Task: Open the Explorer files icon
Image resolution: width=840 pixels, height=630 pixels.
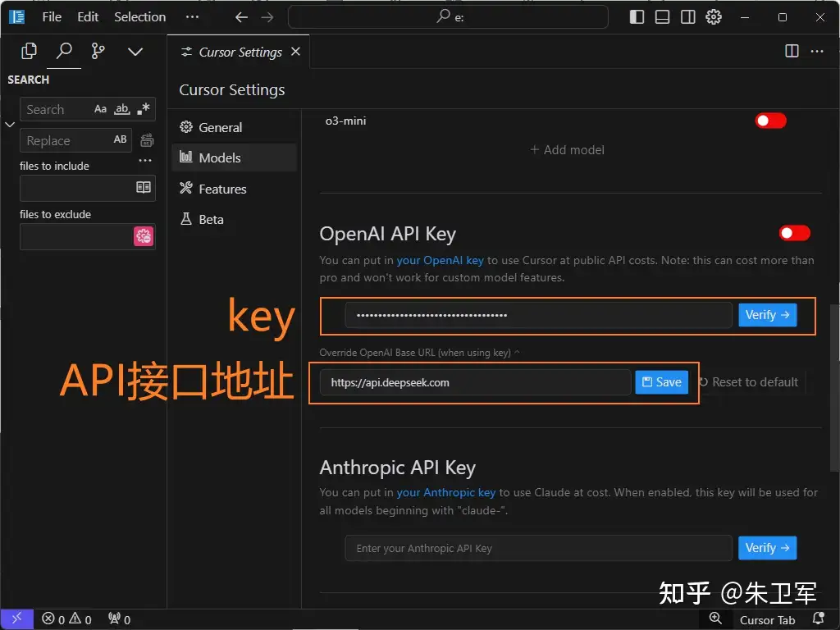Action: 29,52
